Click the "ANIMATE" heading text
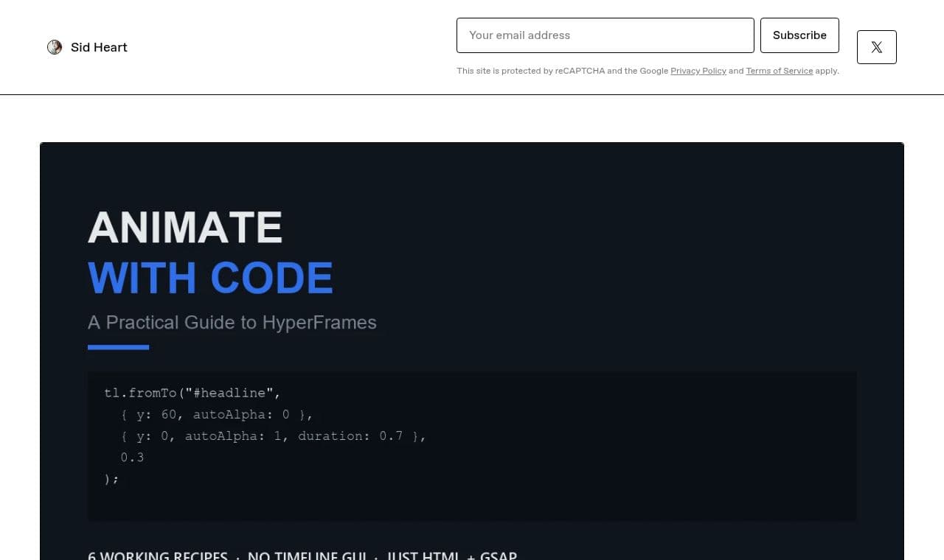944x560 pixels. point(185,228)
